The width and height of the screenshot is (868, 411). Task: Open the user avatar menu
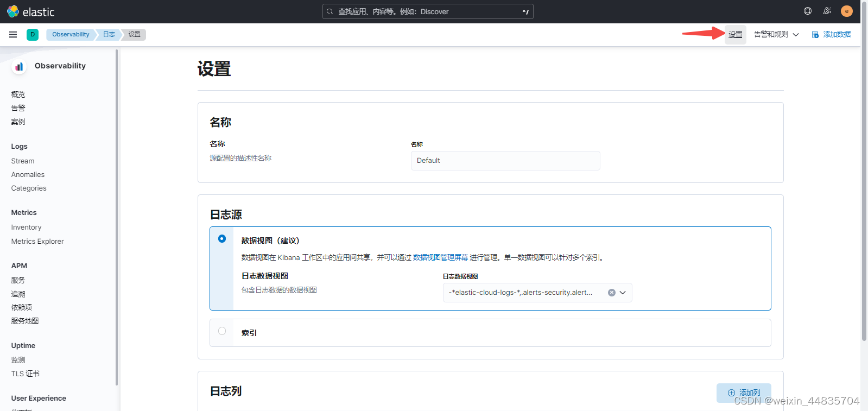tap(847, 11)
